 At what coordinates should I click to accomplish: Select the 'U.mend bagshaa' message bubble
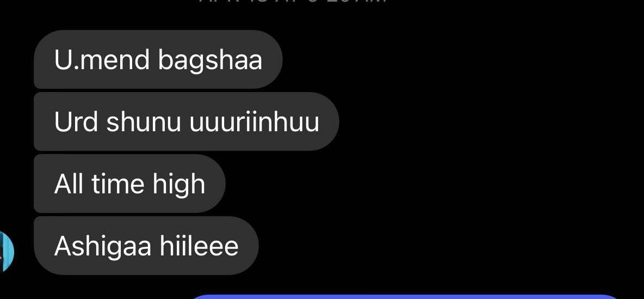(158, 59)
